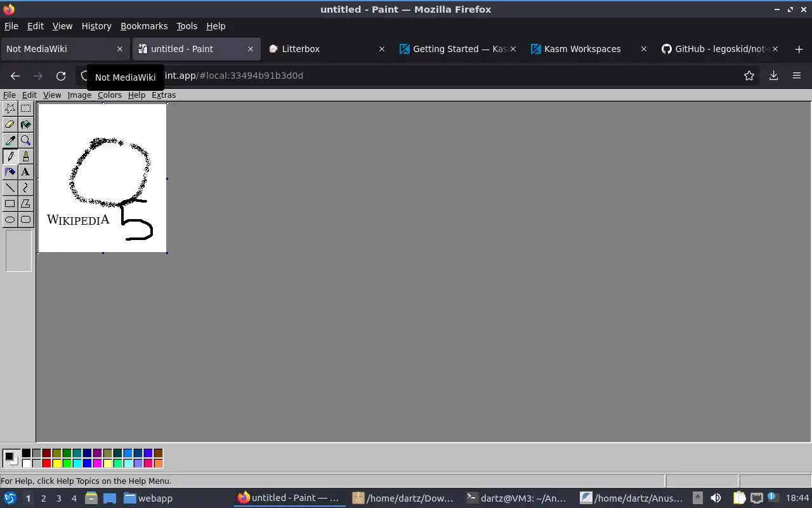Switch to workspace 2 in taskbar
812x508 pixels.
pos(43,498)
